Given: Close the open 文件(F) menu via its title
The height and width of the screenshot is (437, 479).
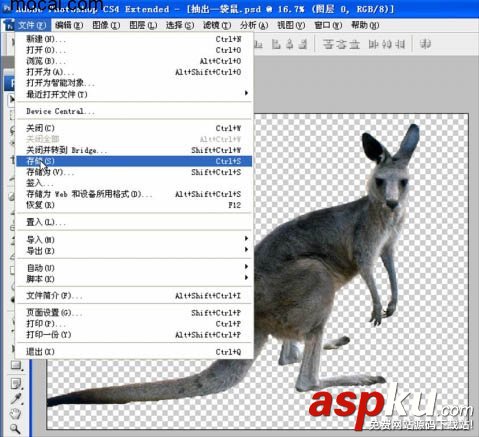Looking at the screenshot, I should tap(32, 25).
